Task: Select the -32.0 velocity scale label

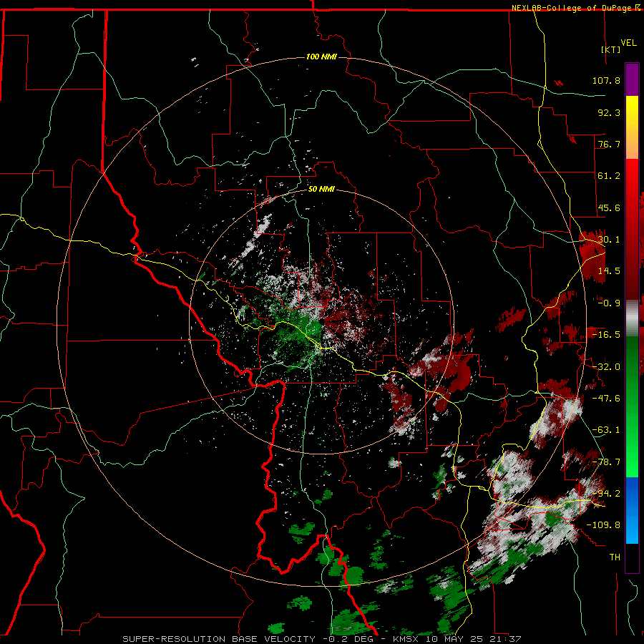Action: coord(606,367)
